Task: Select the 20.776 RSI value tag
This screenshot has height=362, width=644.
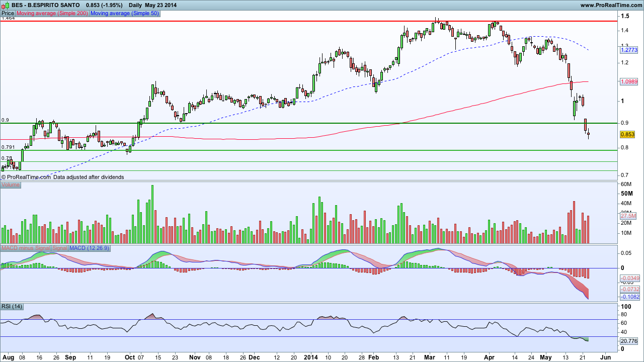Action: [629, 341]
